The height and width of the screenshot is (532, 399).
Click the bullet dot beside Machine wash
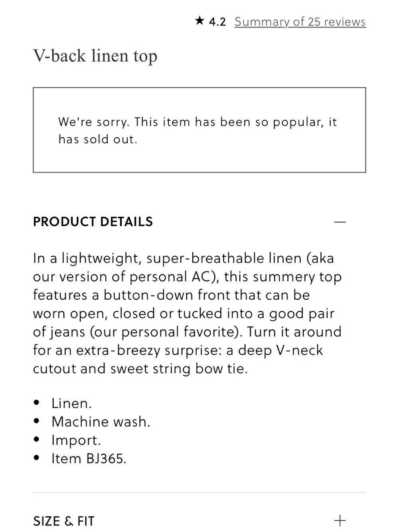coord(37,421)
